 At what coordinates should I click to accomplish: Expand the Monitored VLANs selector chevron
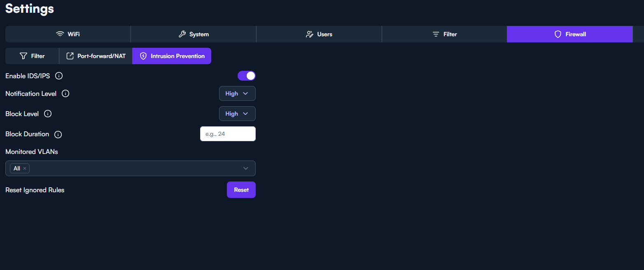[246, 168]
